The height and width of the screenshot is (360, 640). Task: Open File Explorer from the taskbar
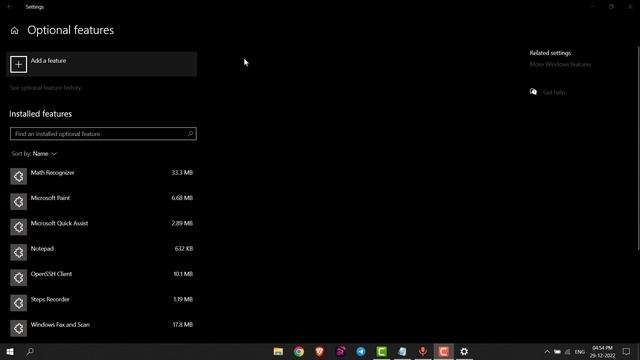click(278, 351)
